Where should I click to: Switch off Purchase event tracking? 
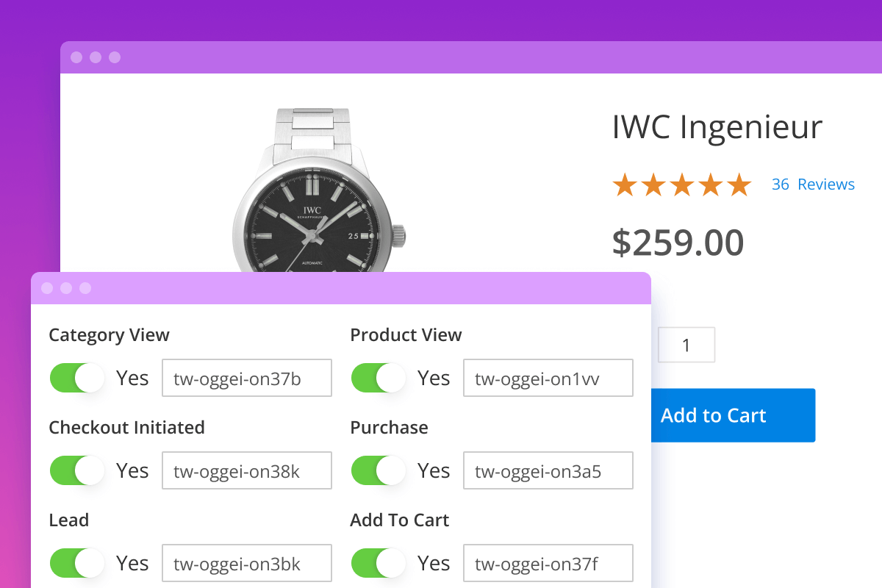[378, 470]
